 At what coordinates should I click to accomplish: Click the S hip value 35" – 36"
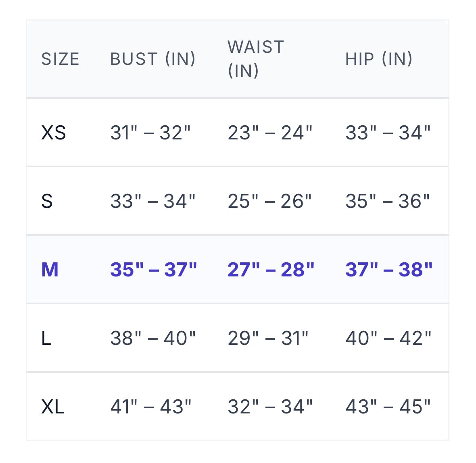click(x=388, y=201)
